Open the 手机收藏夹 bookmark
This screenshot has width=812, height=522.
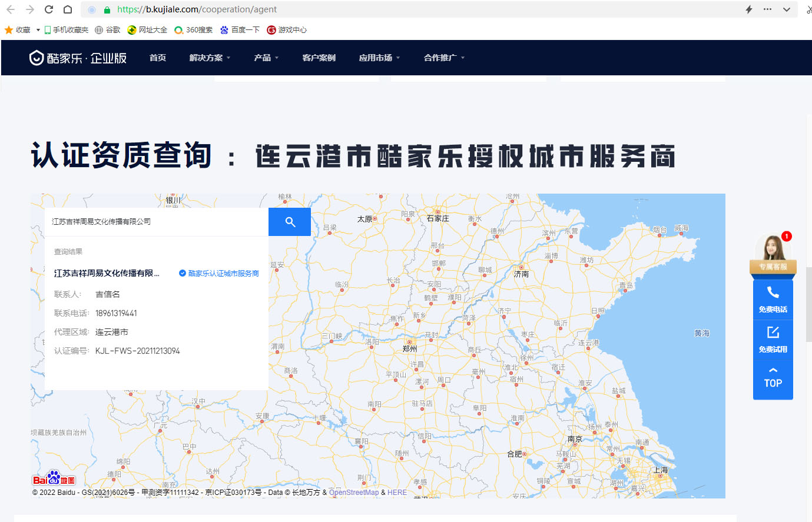tap(66, 29)
